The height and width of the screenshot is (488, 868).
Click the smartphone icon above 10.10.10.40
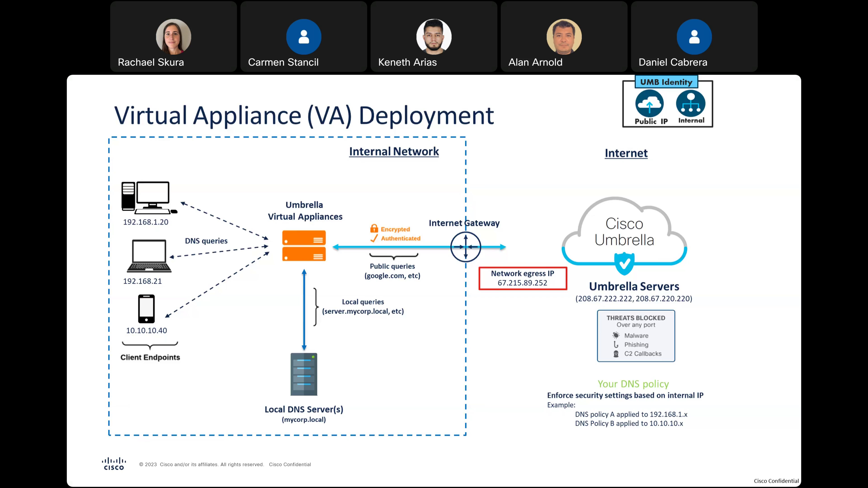click(146, 309)
